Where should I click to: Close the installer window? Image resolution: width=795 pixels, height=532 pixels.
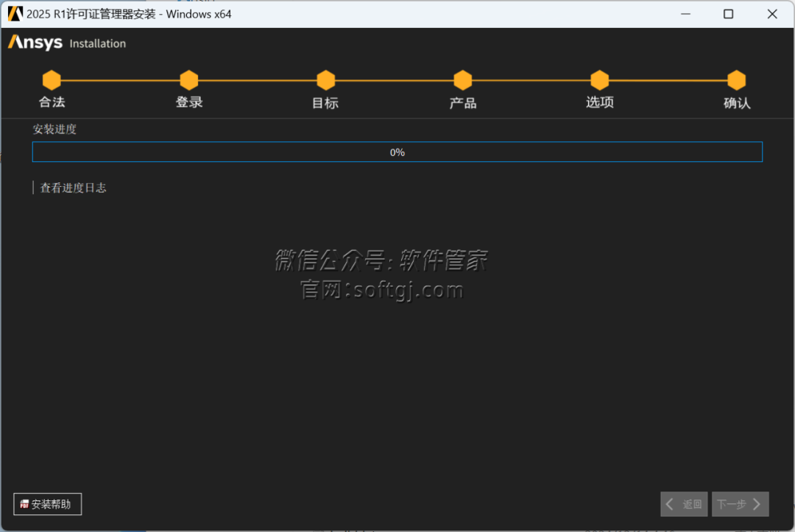point(772,14)
